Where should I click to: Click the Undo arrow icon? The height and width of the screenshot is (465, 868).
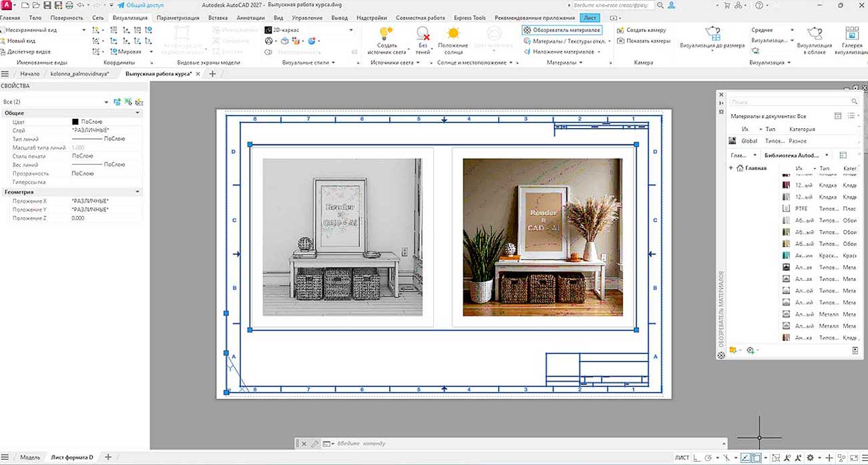coord(79,5)
